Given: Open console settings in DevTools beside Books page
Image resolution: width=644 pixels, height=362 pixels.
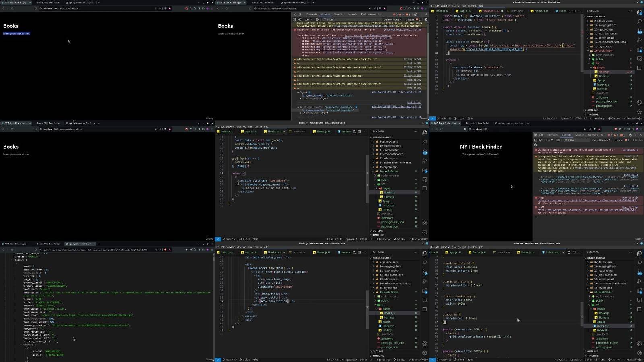Looking at the screenshot, I should 426,19.
